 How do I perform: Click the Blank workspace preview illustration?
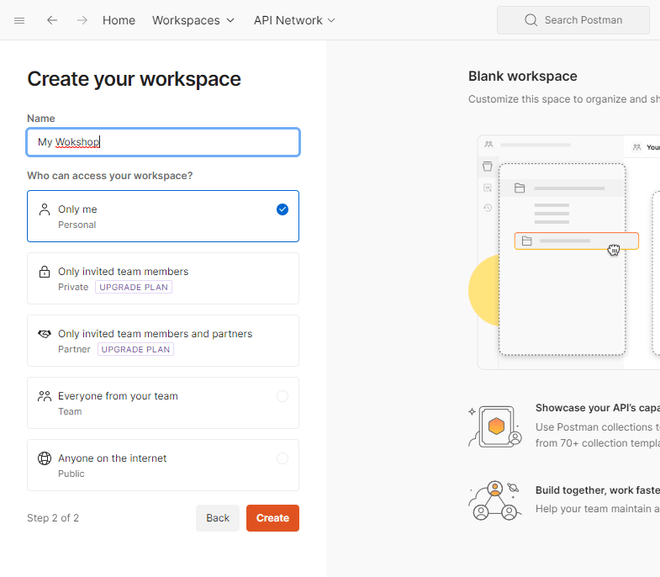(564, 253)
